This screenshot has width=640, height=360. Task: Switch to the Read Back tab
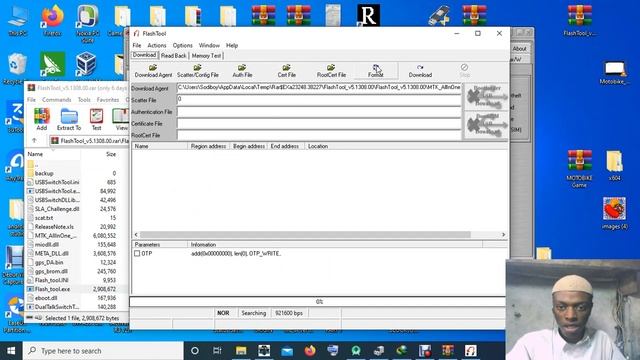click(x=173, y=56)
